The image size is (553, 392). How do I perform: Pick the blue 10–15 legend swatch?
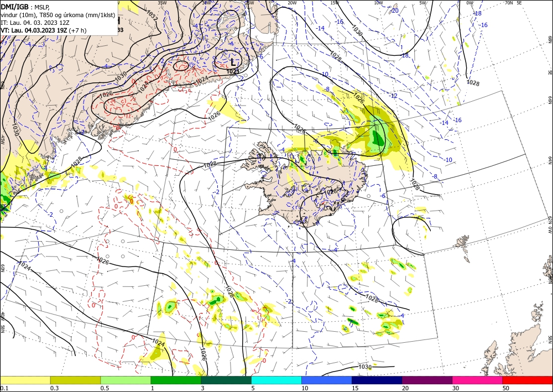[327, 380]
